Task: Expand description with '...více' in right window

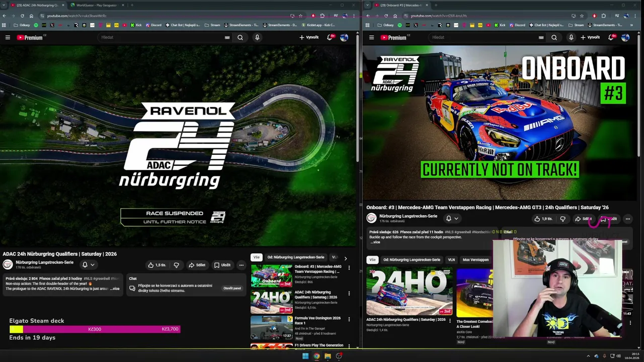Action: [375, 242]
